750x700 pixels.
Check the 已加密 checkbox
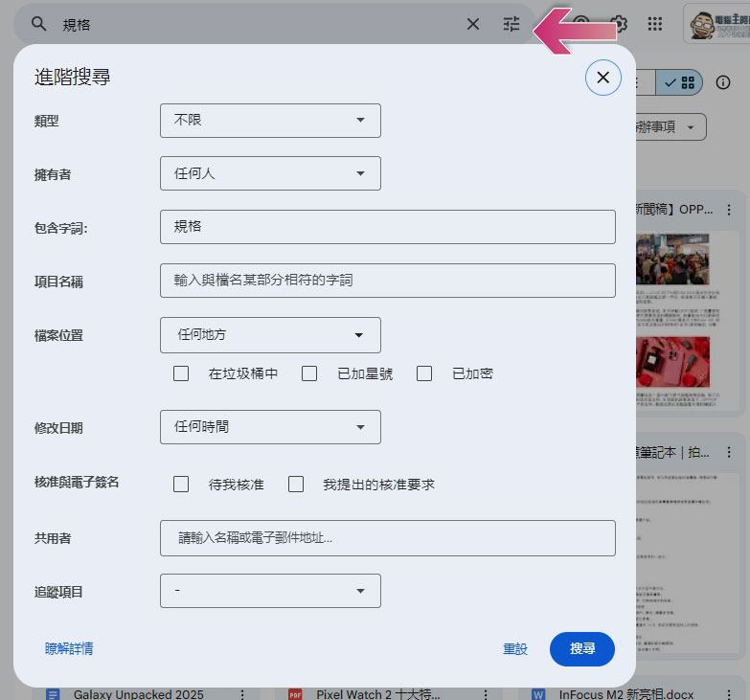(x=423, y=373)
